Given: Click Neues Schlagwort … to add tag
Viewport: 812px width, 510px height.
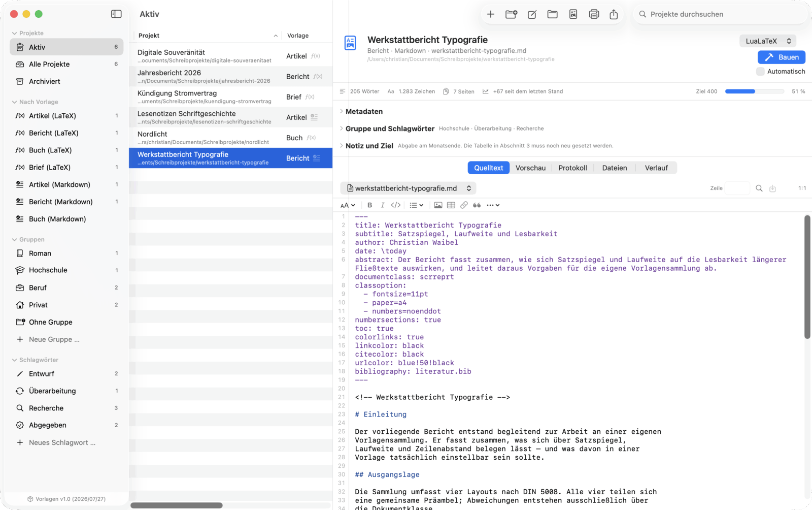Looking at the screenshot, I should point(66,442).
